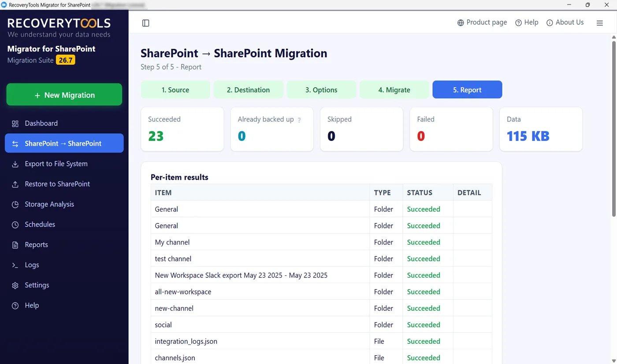Open the Help link in top bar
This screenshot has width=617, height=364.
[527, 22]
